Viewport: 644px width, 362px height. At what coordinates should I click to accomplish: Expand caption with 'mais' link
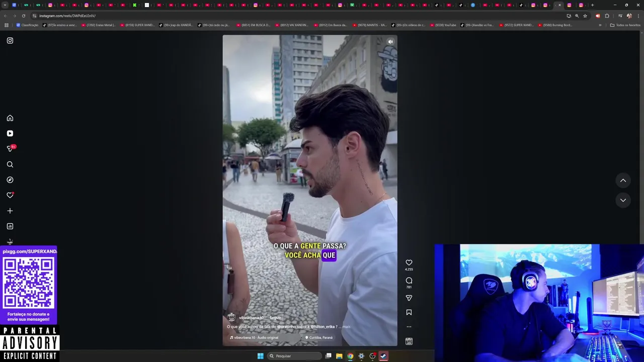[x=347, y=327]
